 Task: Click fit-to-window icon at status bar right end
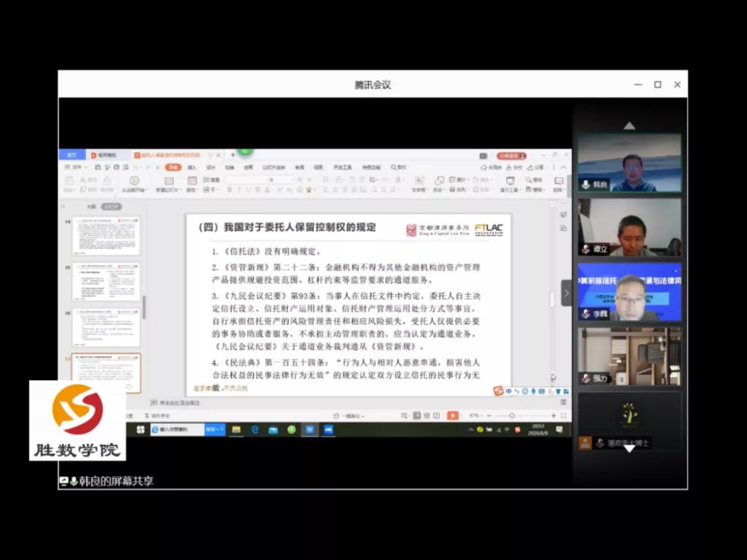point(564,416)
